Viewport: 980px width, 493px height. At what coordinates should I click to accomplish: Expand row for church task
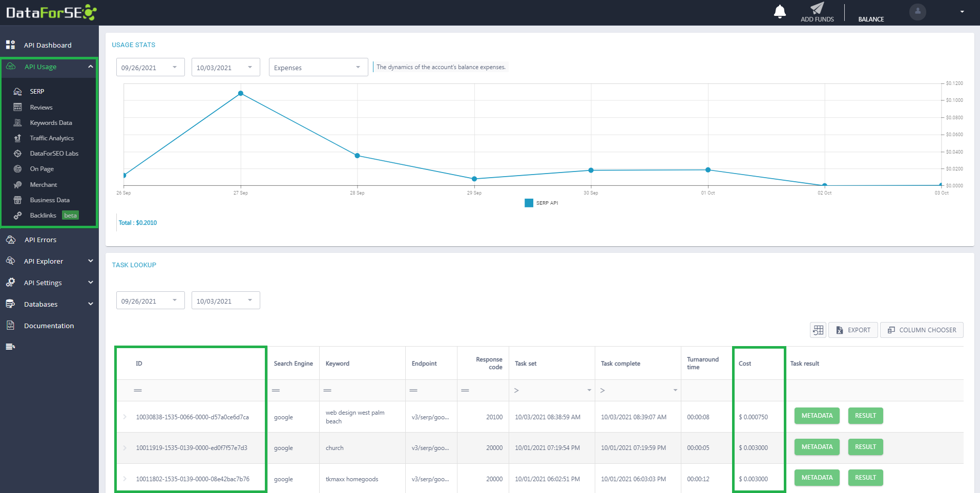coord(124,447)
